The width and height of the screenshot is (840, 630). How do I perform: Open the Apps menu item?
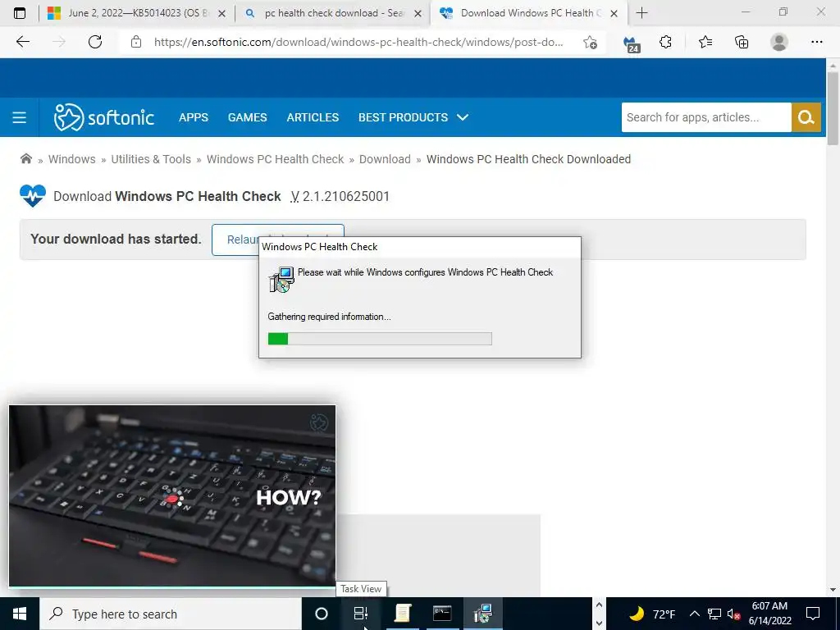pyautogui.click(x=194, y=117)
